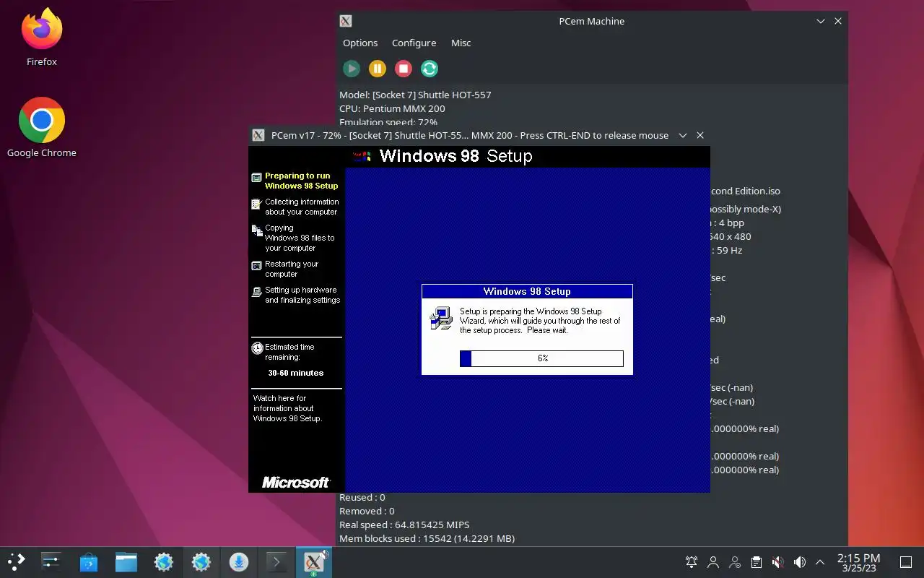Open the clipboard tray icon
Viewport: 924px width, 578px height.
(756, 562)
